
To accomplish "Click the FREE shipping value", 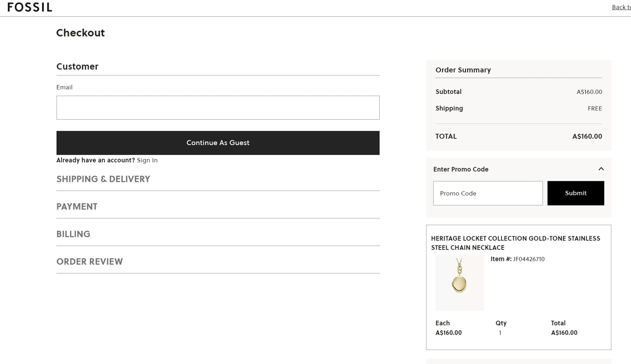I will tap(595, 108).
